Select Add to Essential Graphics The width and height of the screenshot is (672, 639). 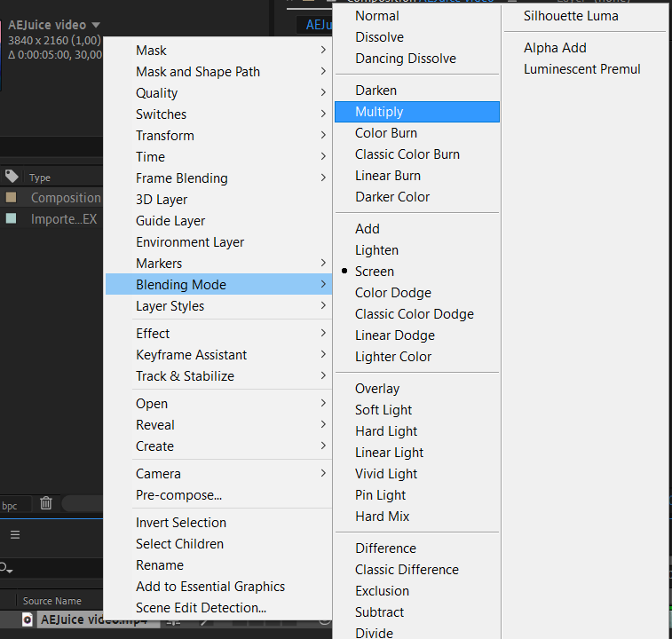[x=210, y=587]
